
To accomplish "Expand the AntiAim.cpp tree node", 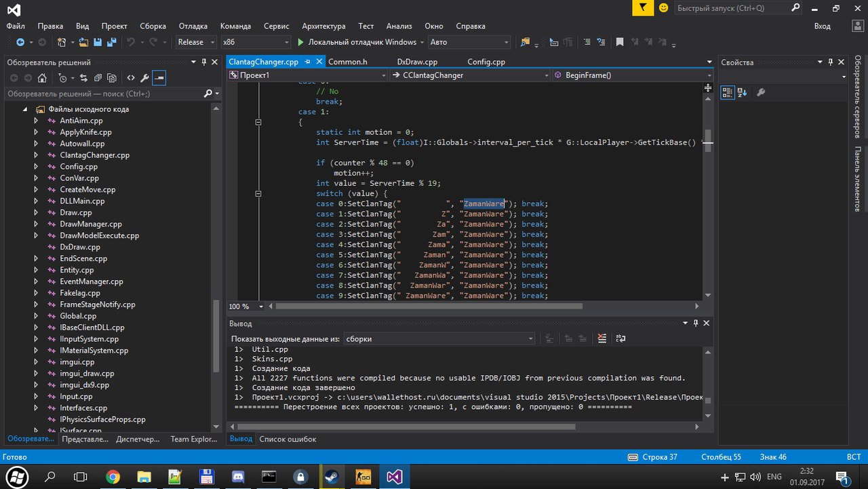I will pyautogui.click(x=35, y=121).
